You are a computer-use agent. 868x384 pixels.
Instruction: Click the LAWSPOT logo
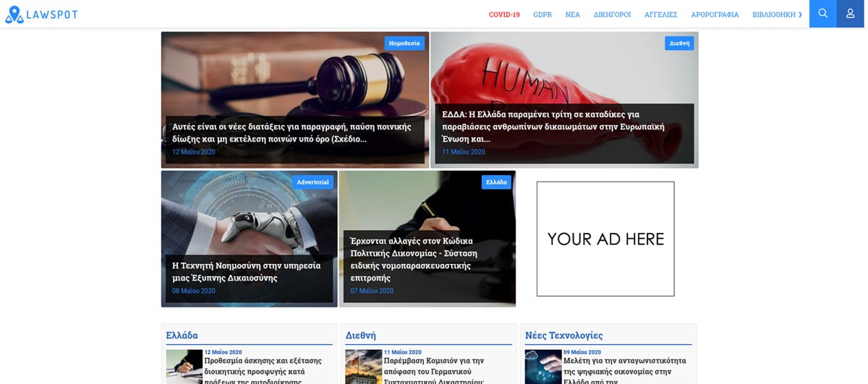tap(41, 14)
